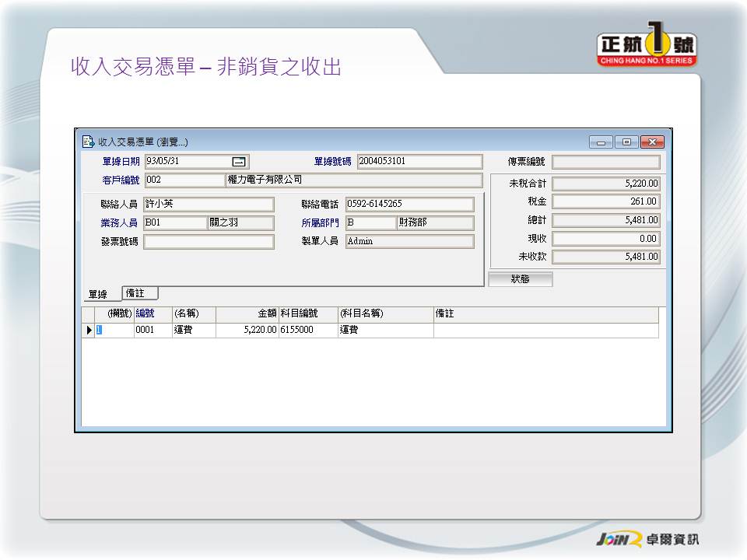The image size is (747, 560).
Task: Click the empty 發票號碼 field
Action: click(209, 242)
